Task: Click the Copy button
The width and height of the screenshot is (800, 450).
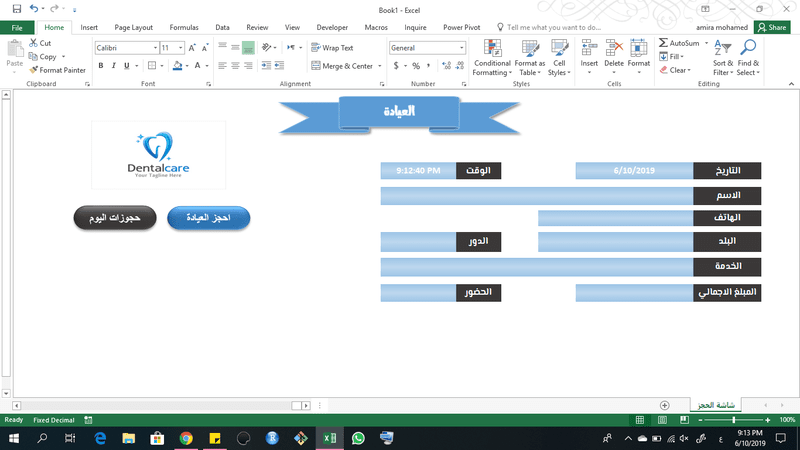Action: [x=43, y=57]
